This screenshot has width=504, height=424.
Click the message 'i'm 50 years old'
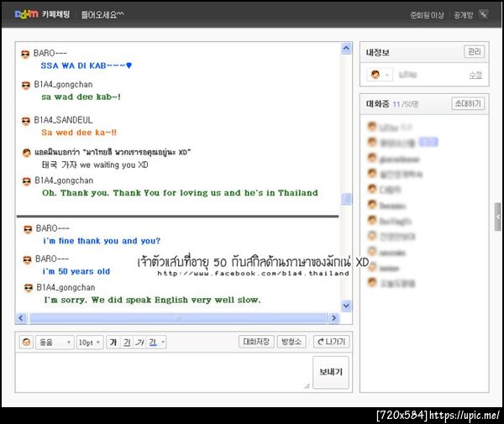[76, 271]
